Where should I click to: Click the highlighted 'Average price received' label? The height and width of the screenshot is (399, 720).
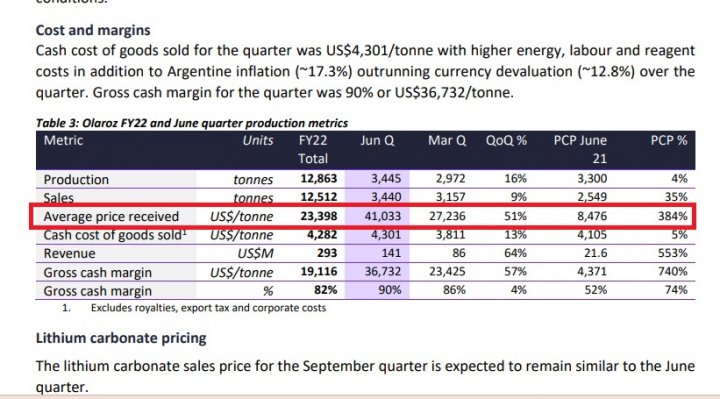[111, 216]
